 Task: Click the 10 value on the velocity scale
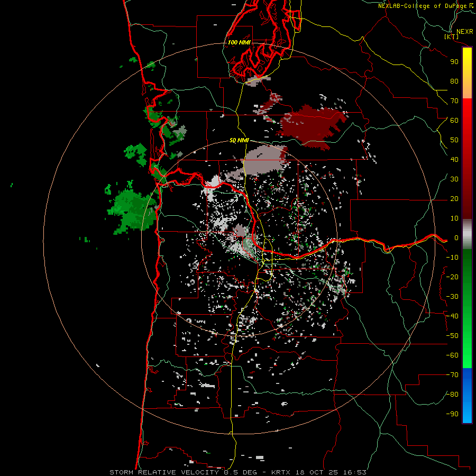coord(454,218)
